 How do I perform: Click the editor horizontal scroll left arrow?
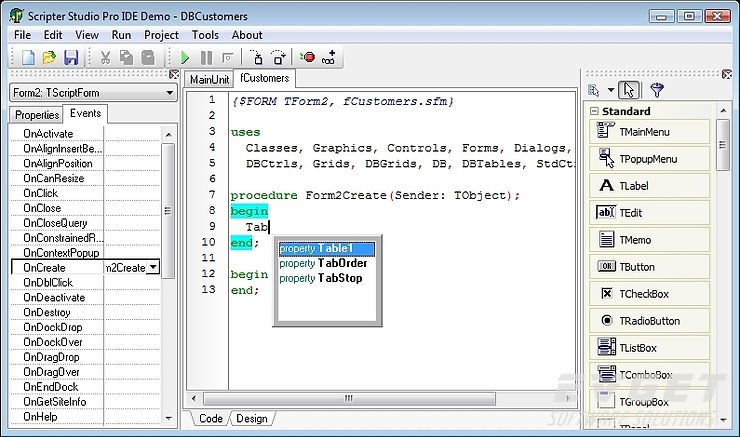click(x=193, y=398)
